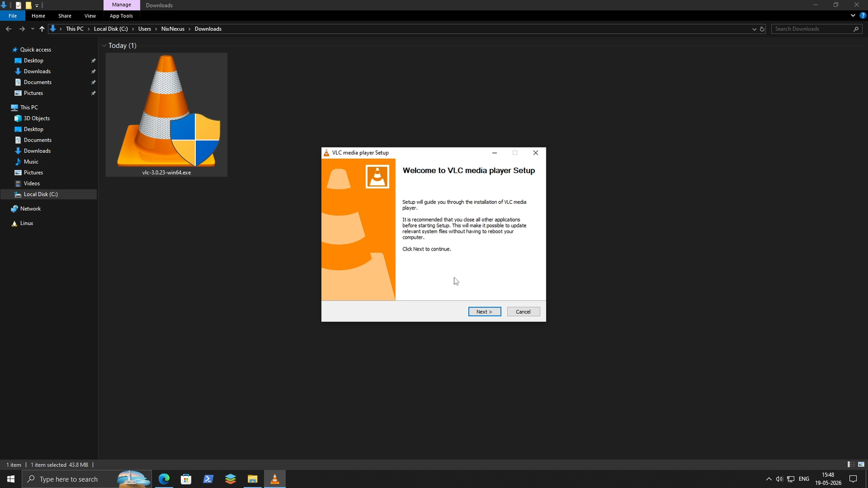This screenshot has width=868, height=488.
Task: Collapse the ribbon with the chevron
Action: point(853,16)
